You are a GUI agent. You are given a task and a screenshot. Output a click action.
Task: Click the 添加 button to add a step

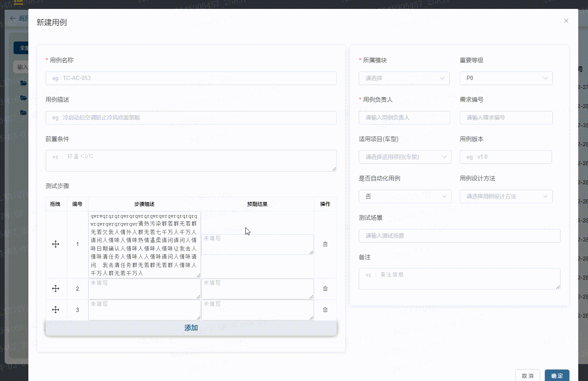pyautogui.click(x=191, y=327)
